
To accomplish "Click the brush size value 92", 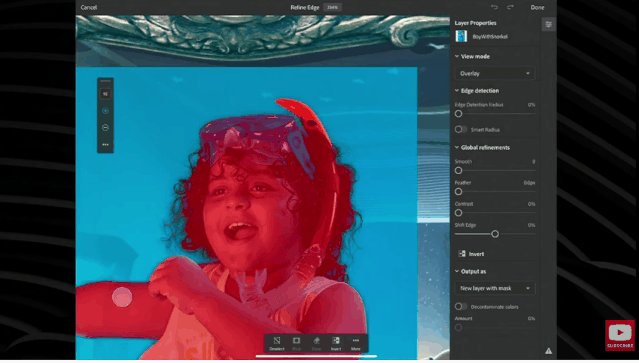I will pos(105,94).
